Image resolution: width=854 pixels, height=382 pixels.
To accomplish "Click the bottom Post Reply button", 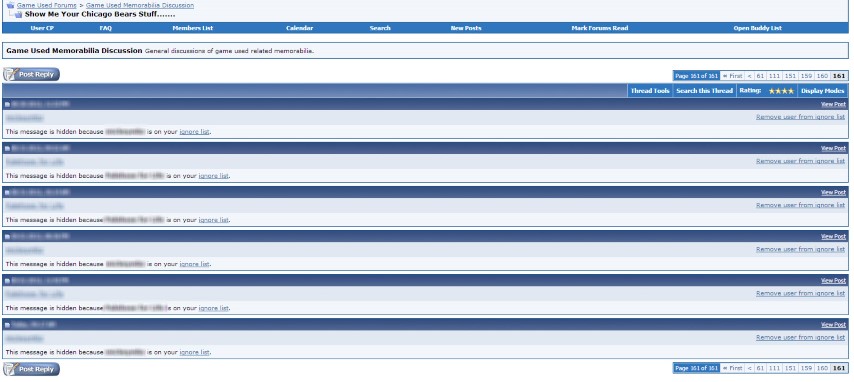I will pyautogui.click(x=31, y=369).
